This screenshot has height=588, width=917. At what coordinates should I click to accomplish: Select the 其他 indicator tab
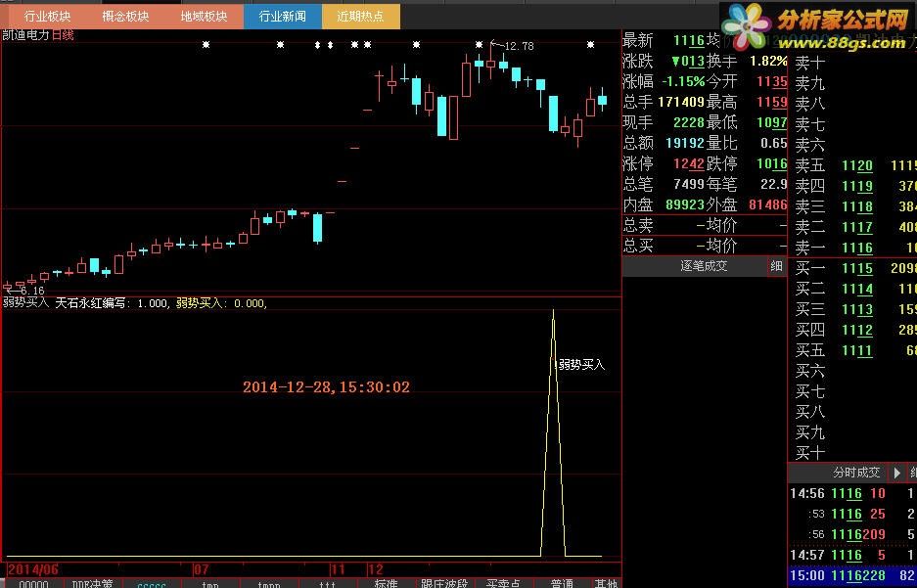(606, 583)
